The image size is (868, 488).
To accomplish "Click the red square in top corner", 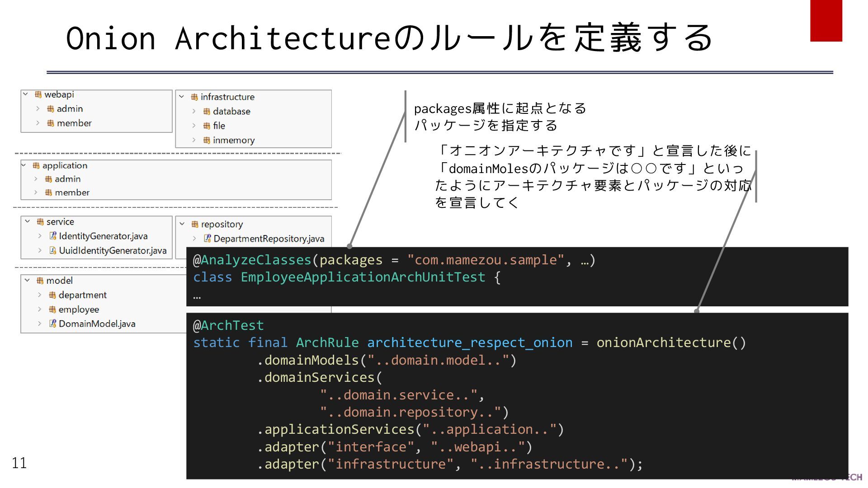I will 826,20.
